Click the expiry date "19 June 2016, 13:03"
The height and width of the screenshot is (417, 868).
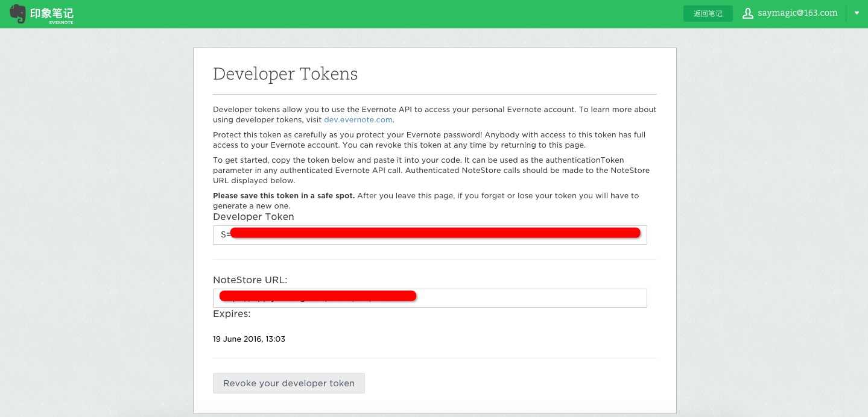coord(249,339)
